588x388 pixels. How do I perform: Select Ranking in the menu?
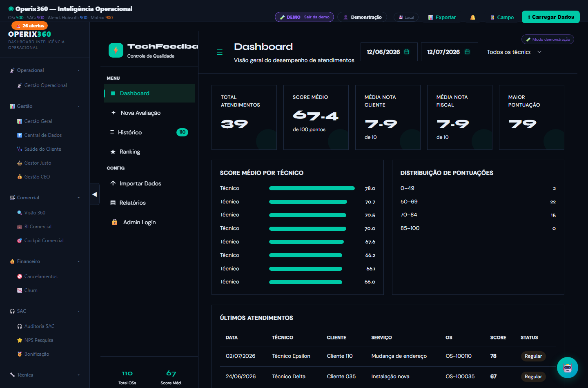tap(149, 152)
